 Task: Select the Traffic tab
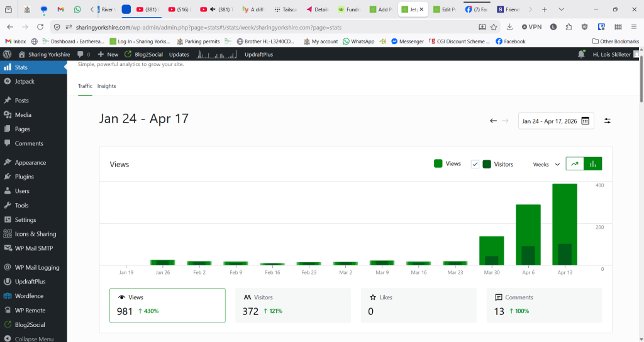(85, 86)
